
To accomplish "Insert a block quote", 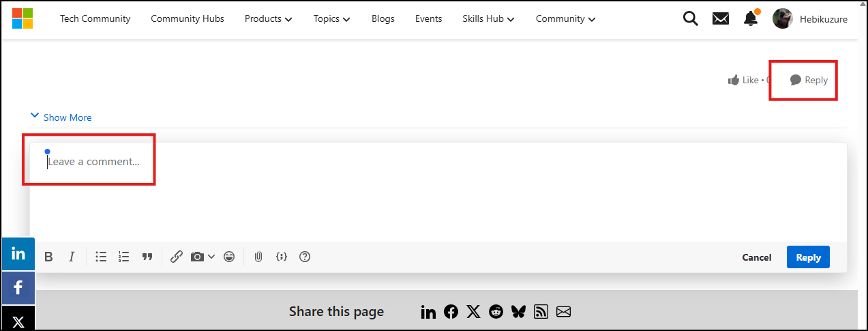I will pyautogui.click(x=147, y=257).
